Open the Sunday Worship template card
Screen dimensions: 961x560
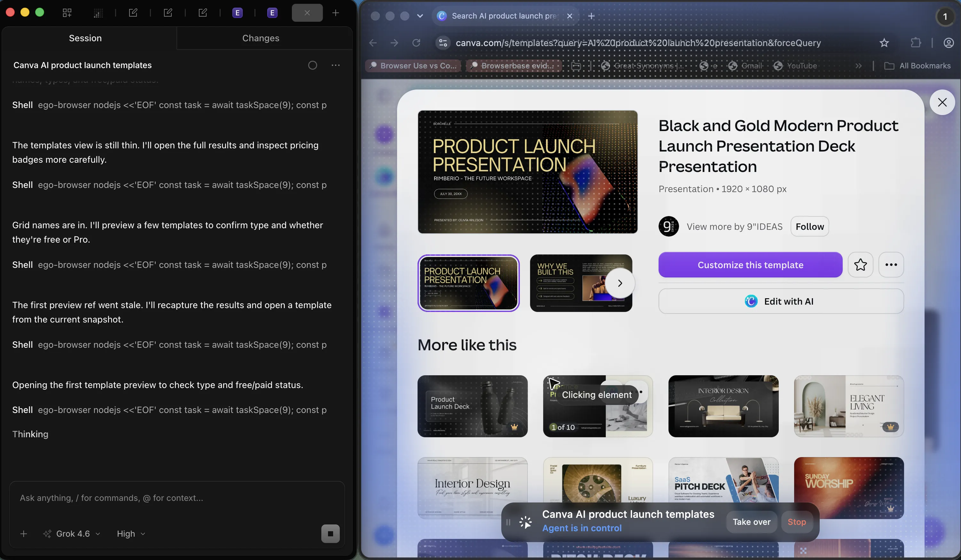[849, 488]
